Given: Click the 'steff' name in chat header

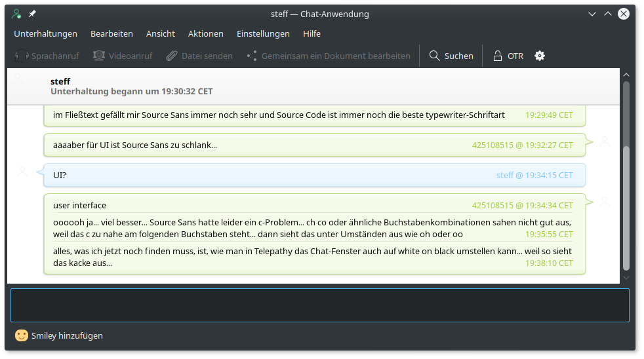Looking at the screenshot, I should tap(60, 81).
